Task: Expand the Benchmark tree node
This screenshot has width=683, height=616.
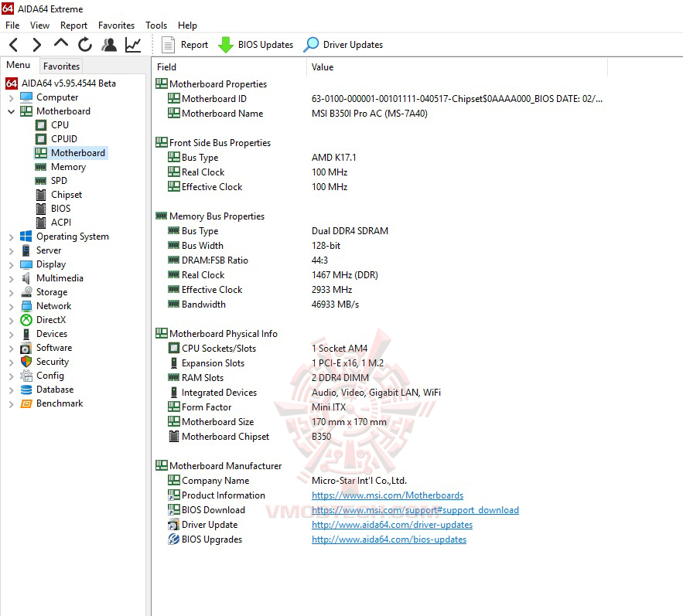Action: click(x=12, y=404)
